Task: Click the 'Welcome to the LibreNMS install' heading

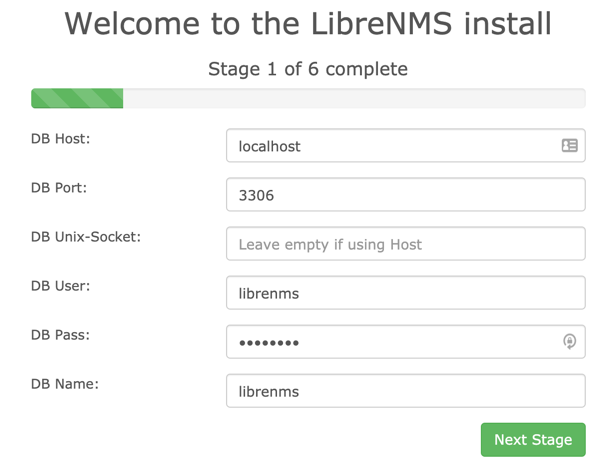Action: tap(308, 24)
